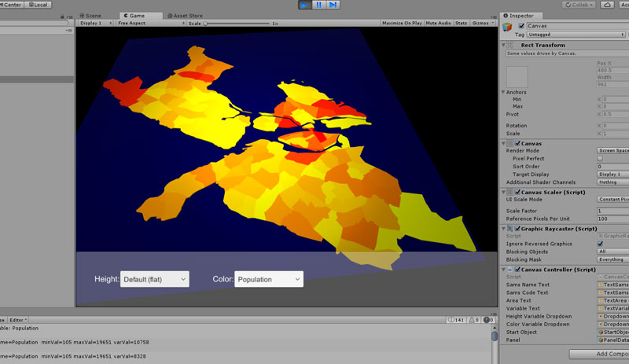Click the console info message count icon

pyautogui.click(x=451, y=320)
